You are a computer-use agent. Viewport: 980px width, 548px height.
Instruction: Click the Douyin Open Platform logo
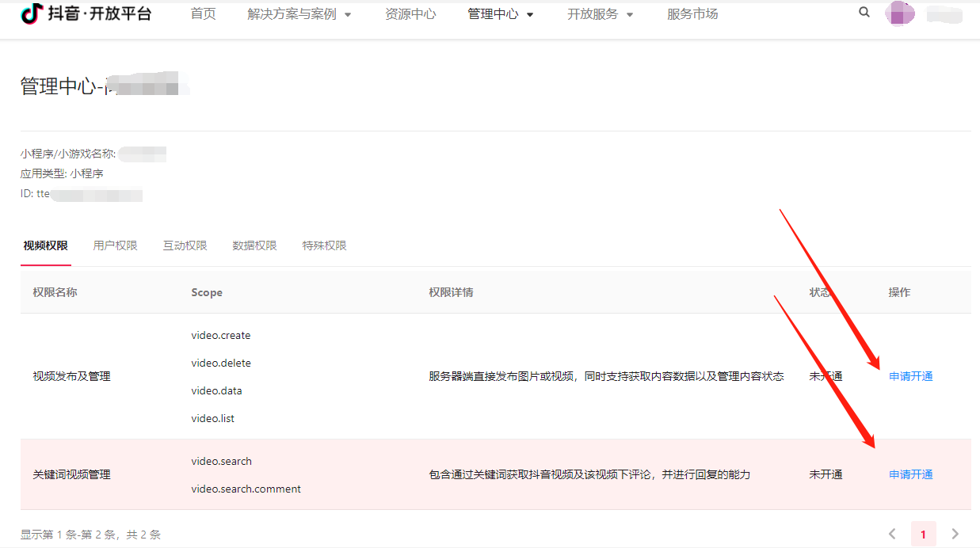pyautogui.click(x=86, y=14)
